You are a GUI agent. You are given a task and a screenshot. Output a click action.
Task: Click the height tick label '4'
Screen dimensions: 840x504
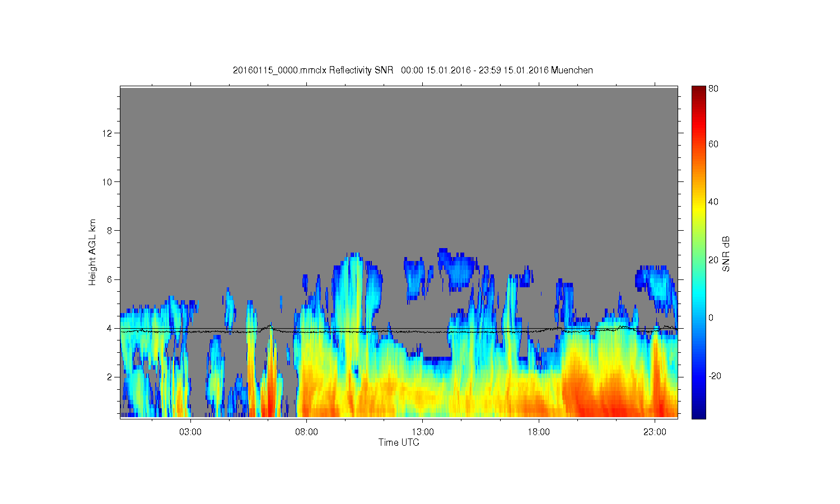tap(110, 328)
